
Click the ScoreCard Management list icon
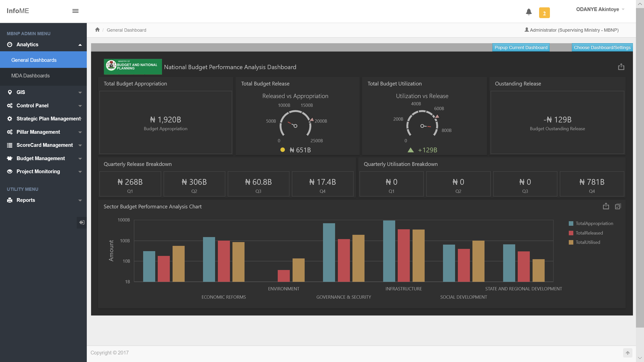(10, 145)
